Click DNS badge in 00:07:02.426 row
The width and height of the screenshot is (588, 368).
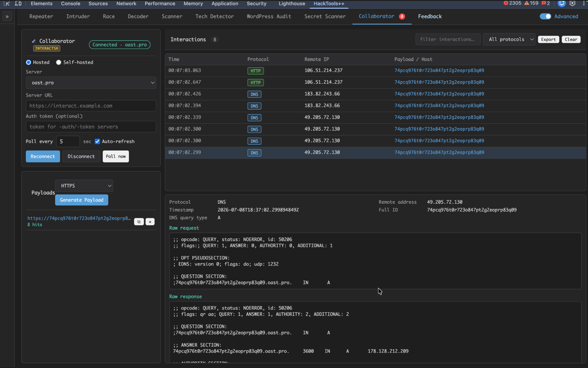coord(254,94)
